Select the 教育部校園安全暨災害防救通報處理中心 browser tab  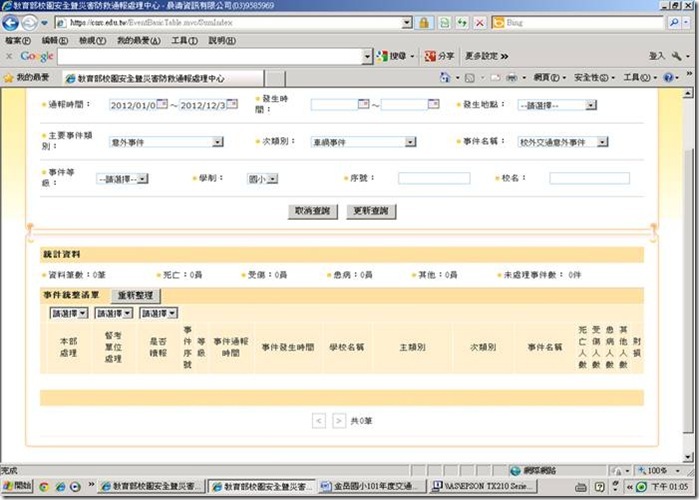tap(163, 78)
